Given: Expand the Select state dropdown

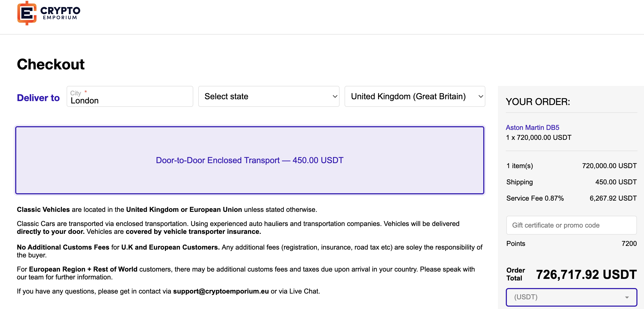Looking at the screenshot, I should click(269, 96).
